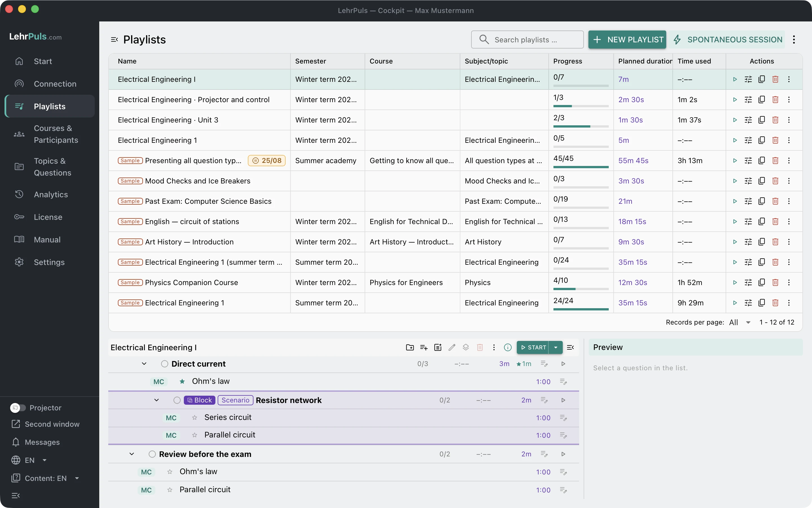812x508 pixels.
Task: Start the Electrical Engineering I playlist row
Action: point(735,79)
